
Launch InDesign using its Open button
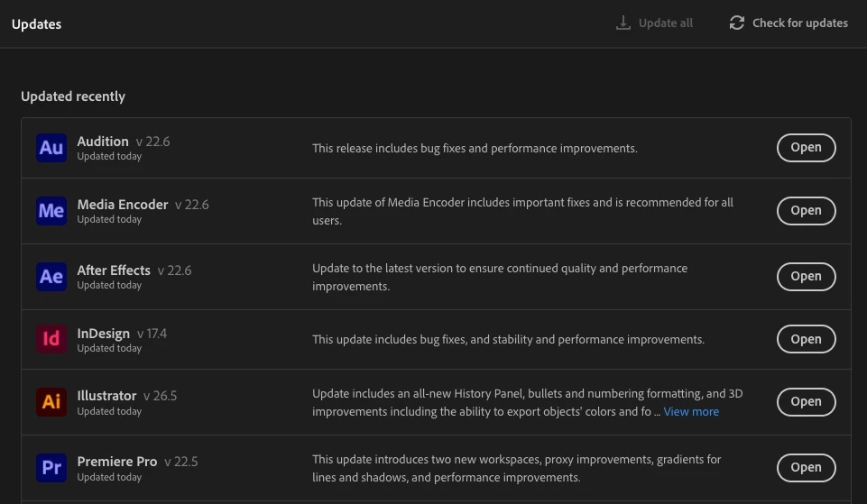tap(806, 340)
